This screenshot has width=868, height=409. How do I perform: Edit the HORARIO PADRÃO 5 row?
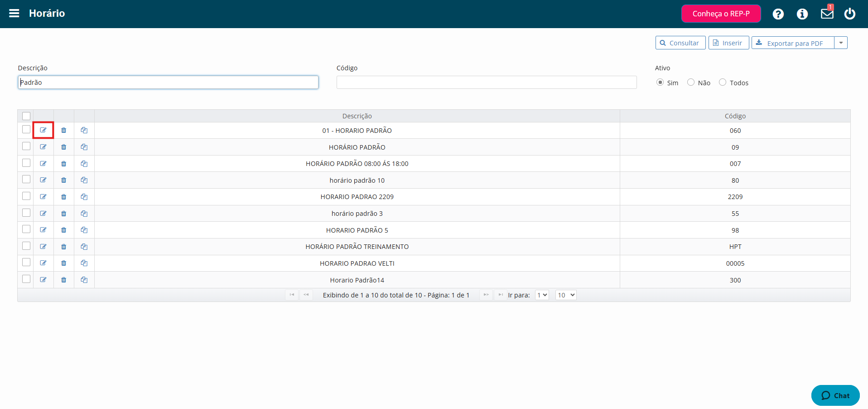tap(43, 230)
